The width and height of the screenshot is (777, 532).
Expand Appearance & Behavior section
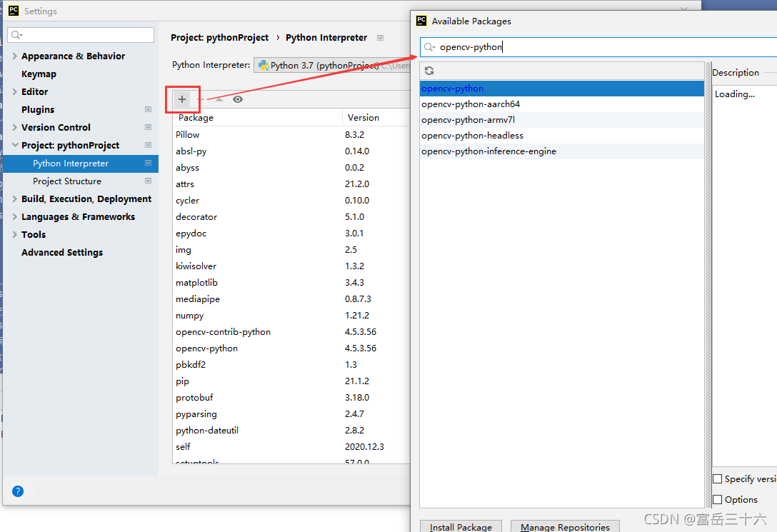(14, 56)
